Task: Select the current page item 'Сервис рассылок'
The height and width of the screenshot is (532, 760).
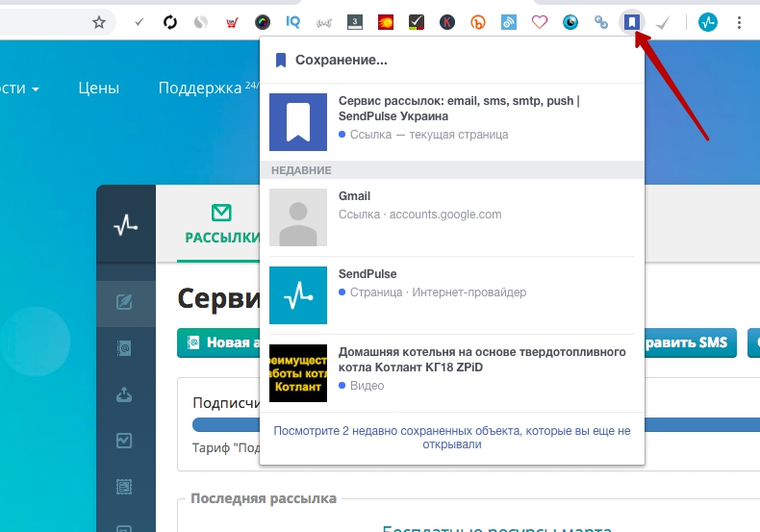Action: 452,121
